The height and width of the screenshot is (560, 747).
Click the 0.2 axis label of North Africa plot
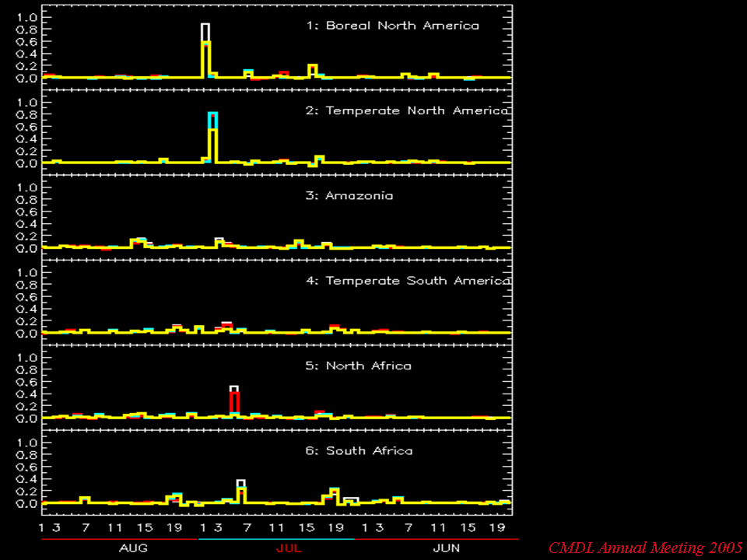tap(26, 406)
